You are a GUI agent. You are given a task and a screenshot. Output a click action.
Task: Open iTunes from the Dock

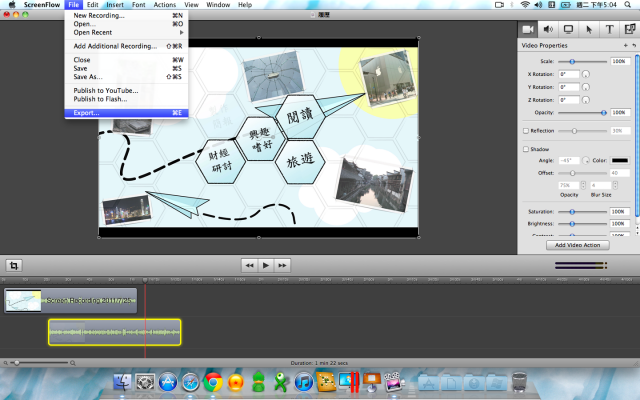coord(303,382)
